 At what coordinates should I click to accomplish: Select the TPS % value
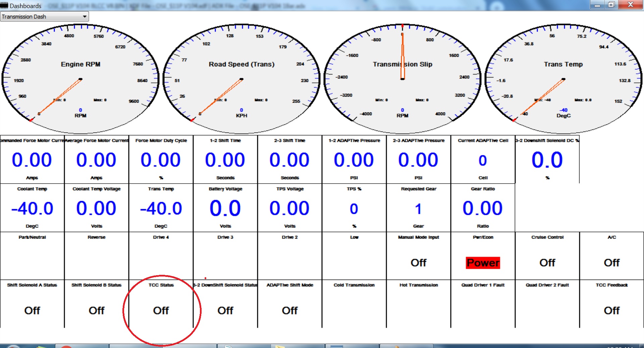click(354, 209)
